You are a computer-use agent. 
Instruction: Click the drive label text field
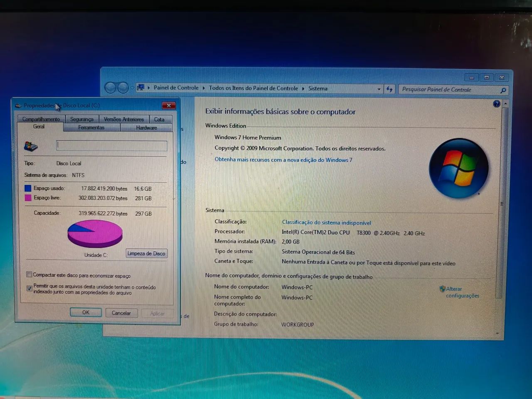pos(112,145)
